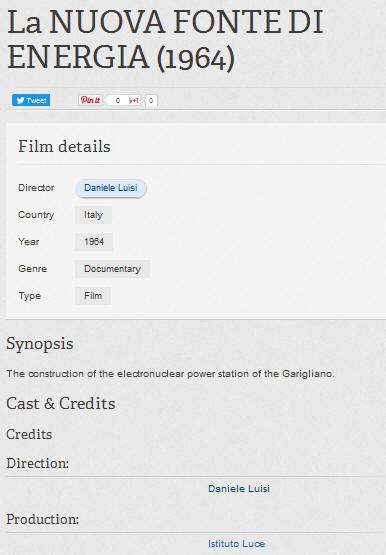Viewport: 386px width, 555px height.
Task: Click the Cast & Credits heading
Action: (x=61, y=404)
